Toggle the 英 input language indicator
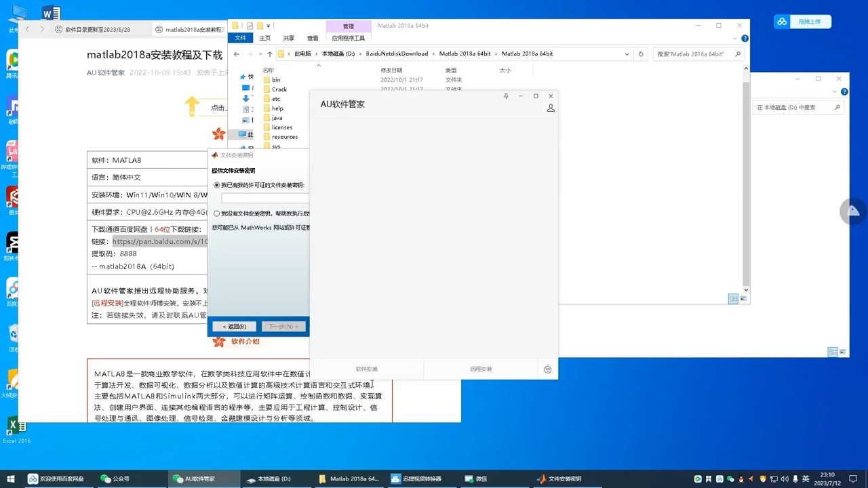The height and width of the screenshot is (488, 868). tap(806, 479)
